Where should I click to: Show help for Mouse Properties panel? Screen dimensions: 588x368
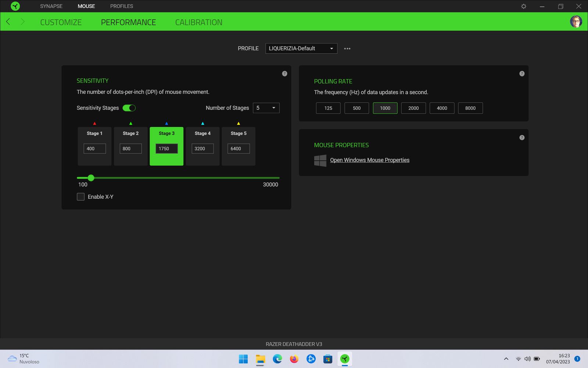(x=522, y=138)
